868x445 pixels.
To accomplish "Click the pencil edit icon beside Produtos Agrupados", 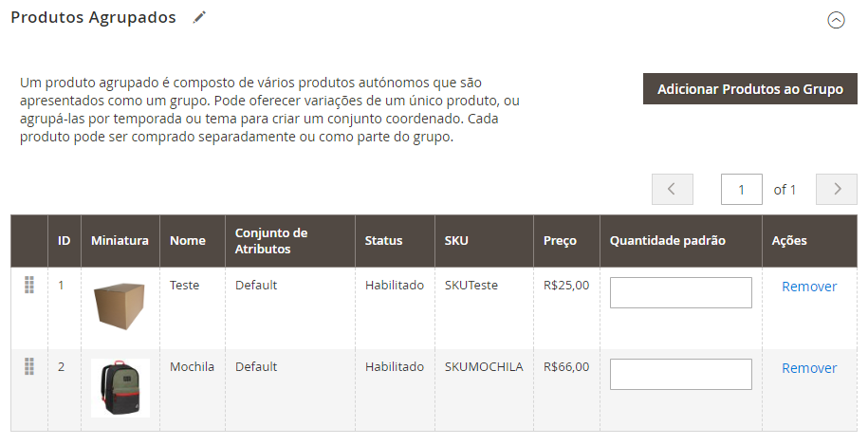I will pos(199,18).
